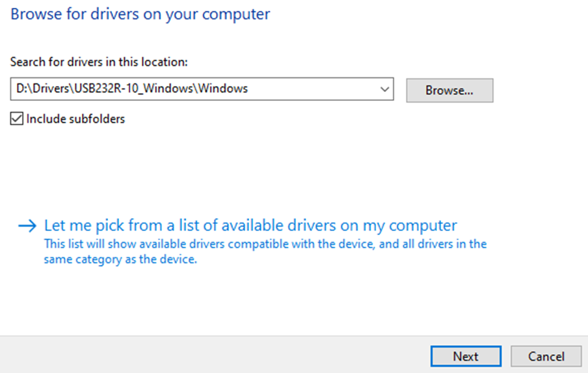Dismiss the wizard with Cancel

coord(546,356)
